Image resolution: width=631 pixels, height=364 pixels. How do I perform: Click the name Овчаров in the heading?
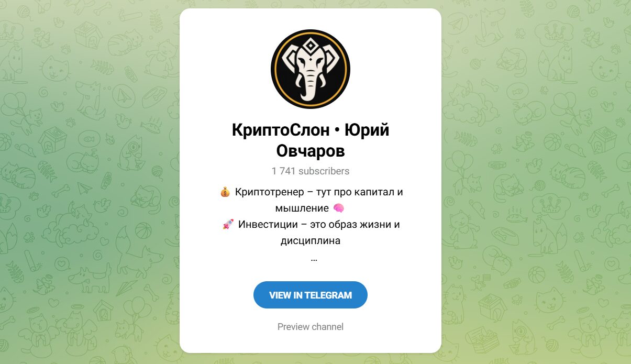(311, 151)
